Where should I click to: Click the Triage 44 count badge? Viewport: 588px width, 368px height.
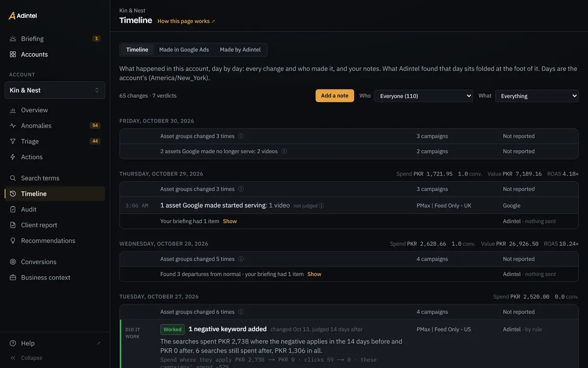(95, 141)
